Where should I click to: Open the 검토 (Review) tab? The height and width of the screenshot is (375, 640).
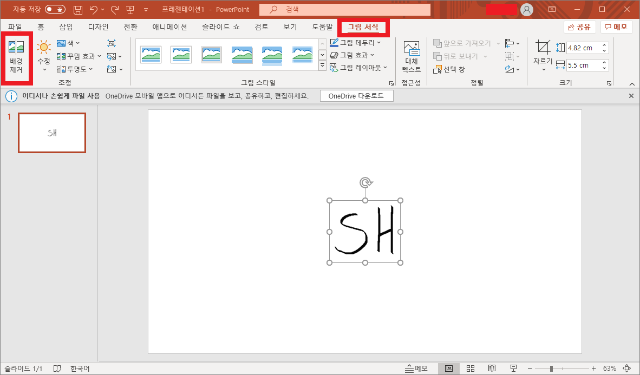tap(261, 27)
